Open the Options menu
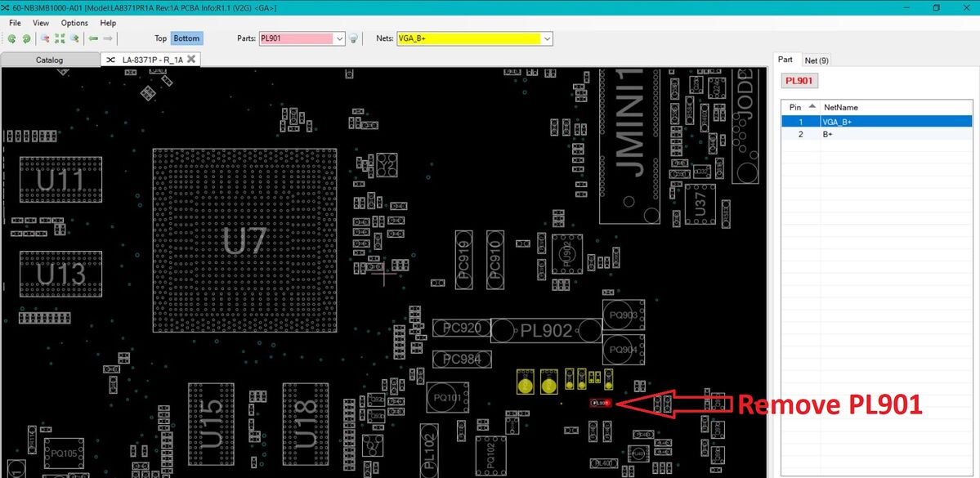This screenshot has height=478, width=980. (x=74, y=23)
